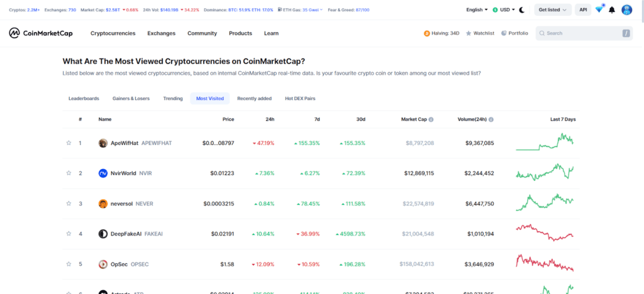Open neversol 7-day sparkline chart
This screenshot has height=294, width=644.
545,202
